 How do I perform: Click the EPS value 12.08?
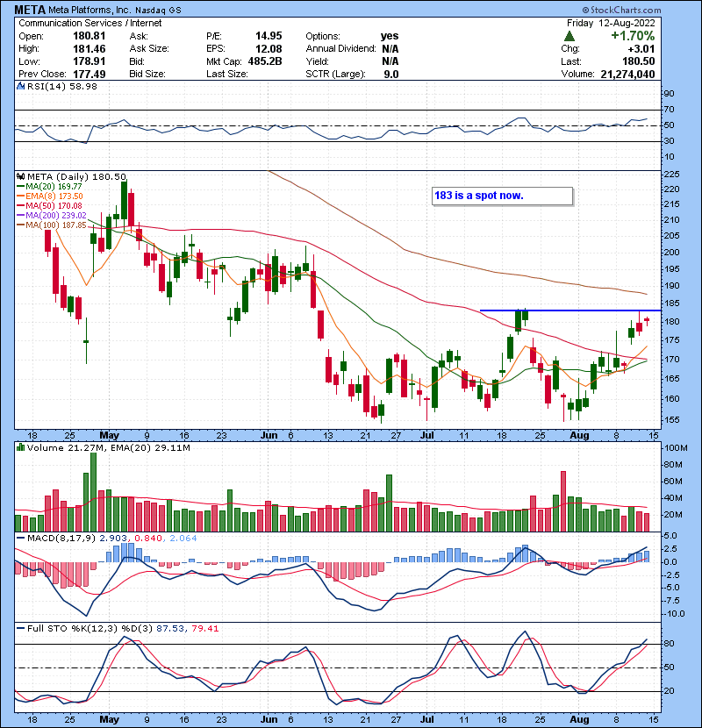[269, 49]
